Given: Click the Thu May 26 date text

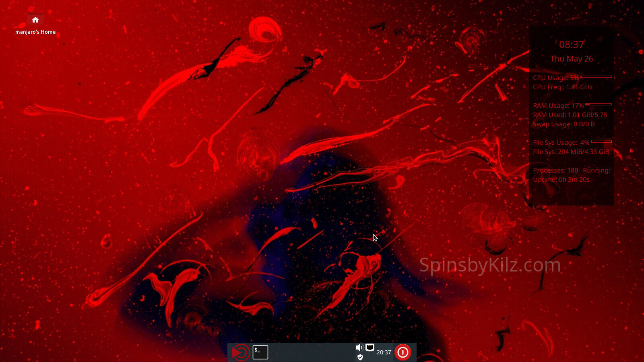Looking at the screenshot, I should tap(571, 59).
